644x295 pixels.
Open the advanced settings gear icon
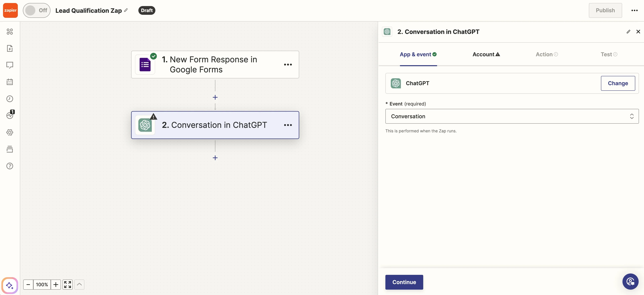pyautogui.click(x=10, y=132)
